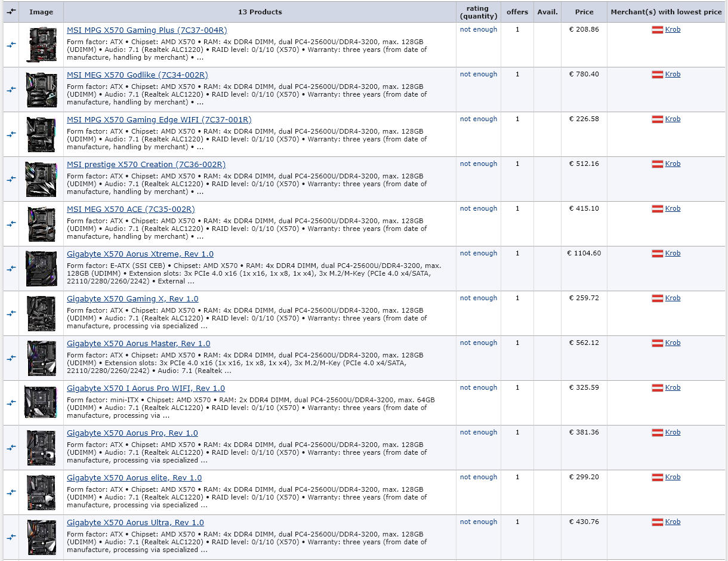This screenshot has height=561, width=728.
Task: Sort by Avail. column header
Action: (x=547, y=12)
